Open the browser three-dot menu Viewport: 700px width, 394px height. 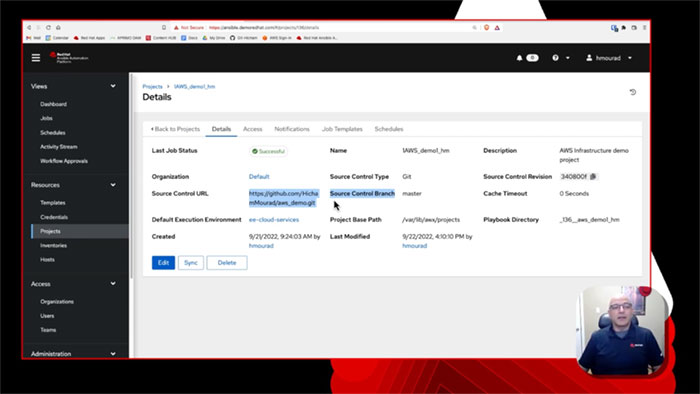644,27
